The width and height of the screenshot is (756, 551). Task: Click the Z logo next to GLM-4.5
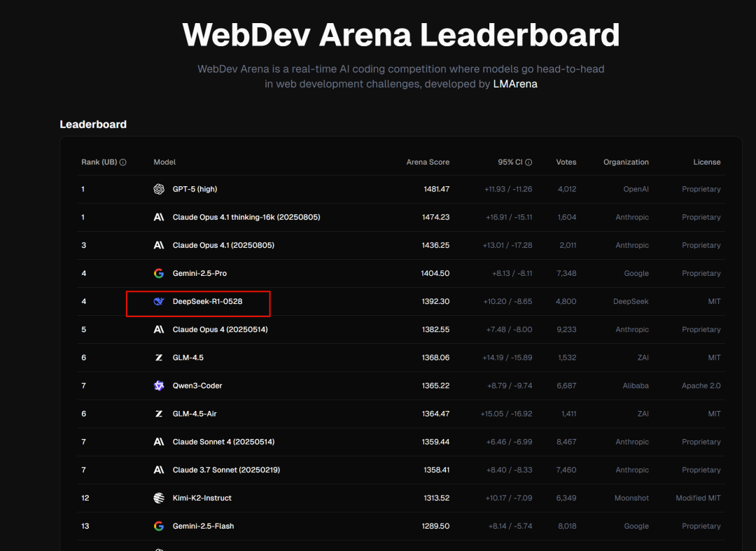click(159, 357)
